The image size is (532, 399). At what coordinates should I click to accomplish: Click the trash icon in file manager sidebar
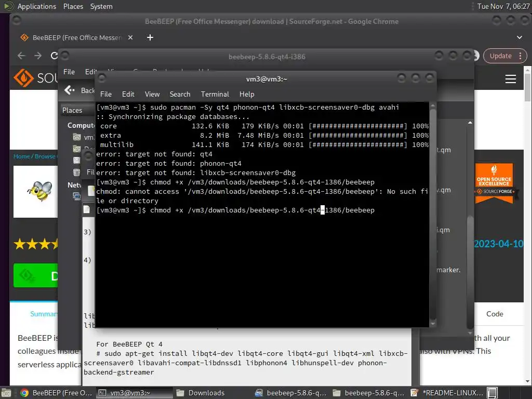[77, 172]
